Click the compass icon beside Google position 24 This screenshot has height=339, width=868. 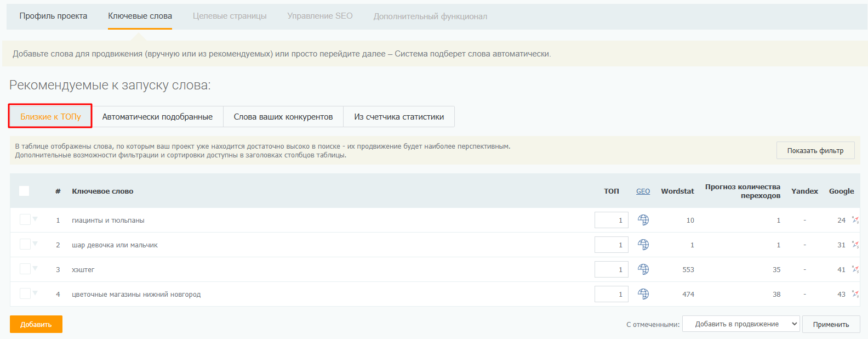click(855, 220)
